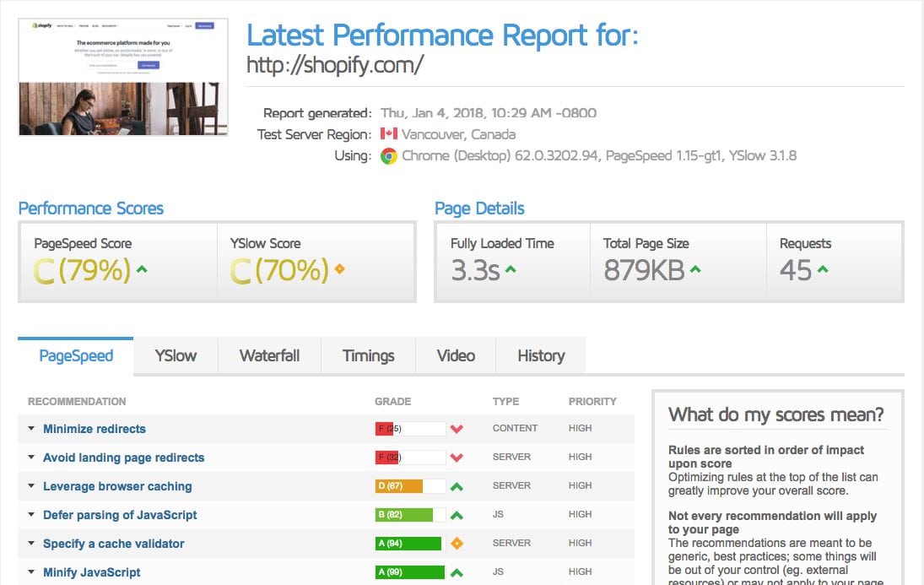The image size is (924, 585).
Task: Click HIGH priority in Leverage browser caching row
Action: pyautogui.click(x=580, y=485)
